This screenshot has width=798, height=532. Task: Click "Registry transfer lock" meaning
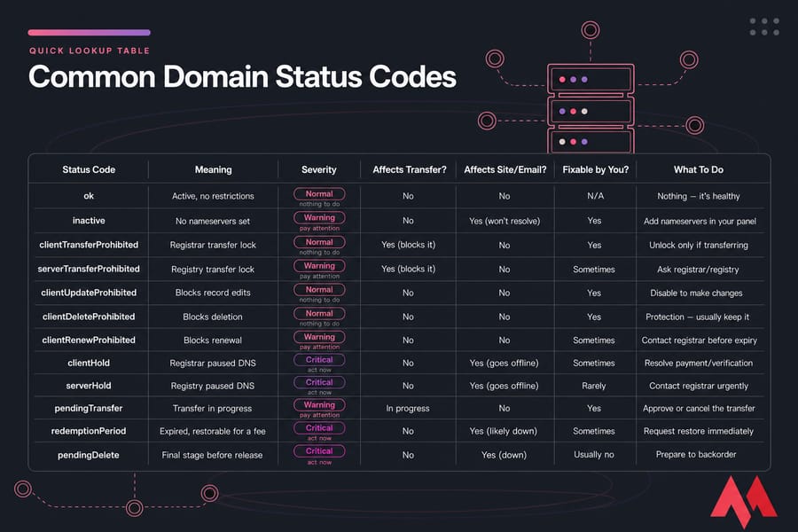(213, 270)
